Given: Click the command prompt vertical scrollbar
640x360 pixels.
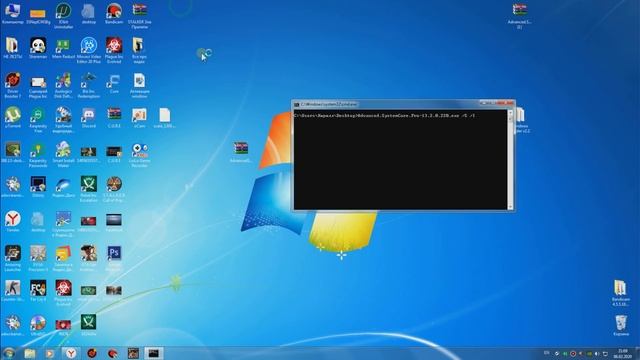Looking at the screenshot, I should pos(510,160).
